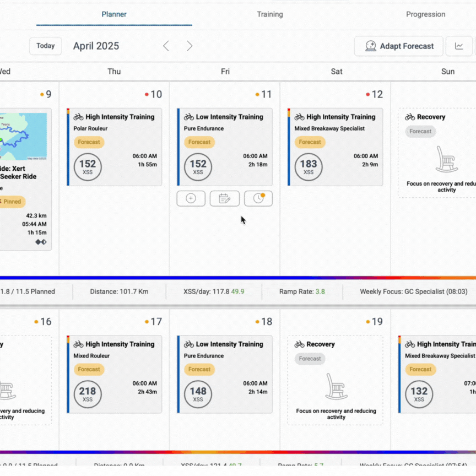476x476 pixels.
Task: Open the Training tab
Action: (270, 14)
